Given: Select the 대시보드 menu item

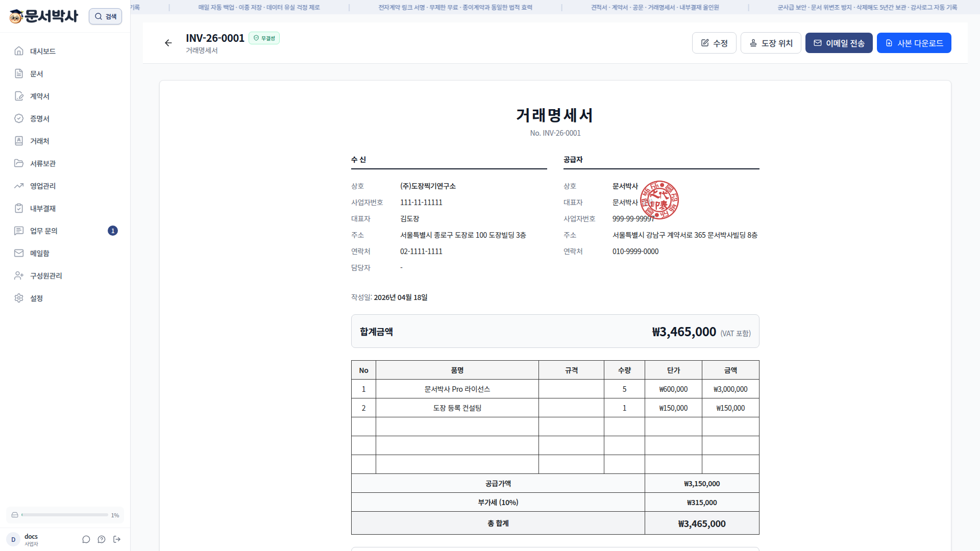Looking at the screenshot, I should [x=65, y=51].
